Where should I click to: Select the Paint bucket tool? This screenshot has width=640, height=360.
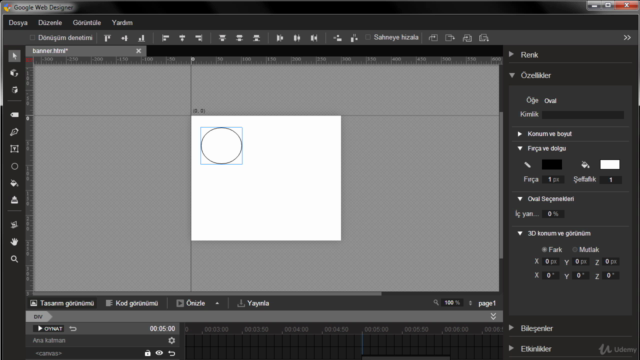[14, 183]
